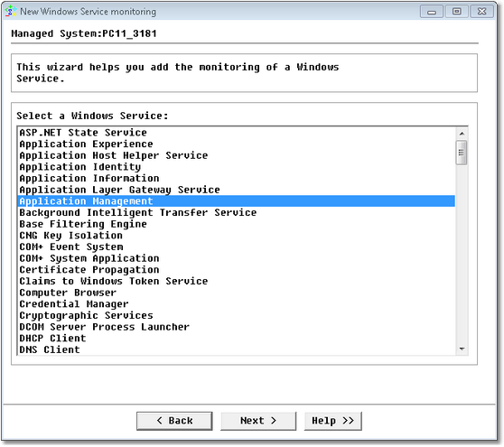Select Application Identity in the list
This screenshot has width=504, height=447.
(237, 167)
